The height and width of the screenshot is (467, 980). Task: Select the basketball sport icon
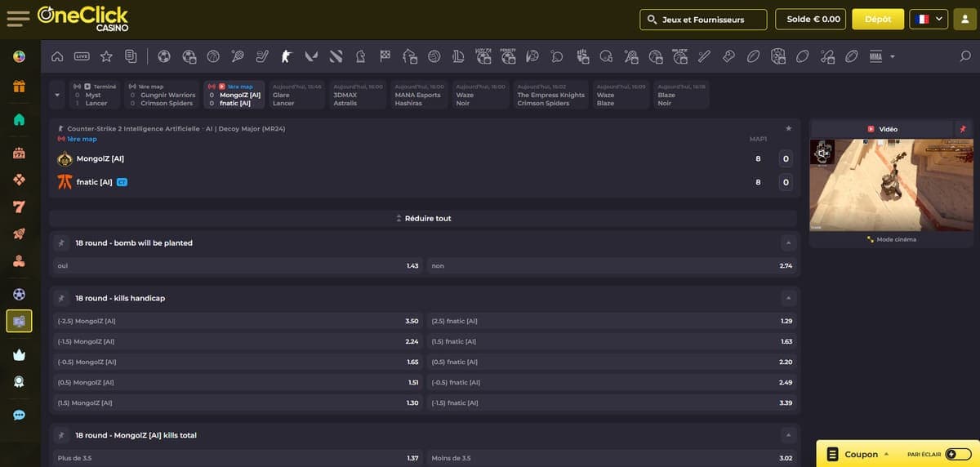coord(213,56)
